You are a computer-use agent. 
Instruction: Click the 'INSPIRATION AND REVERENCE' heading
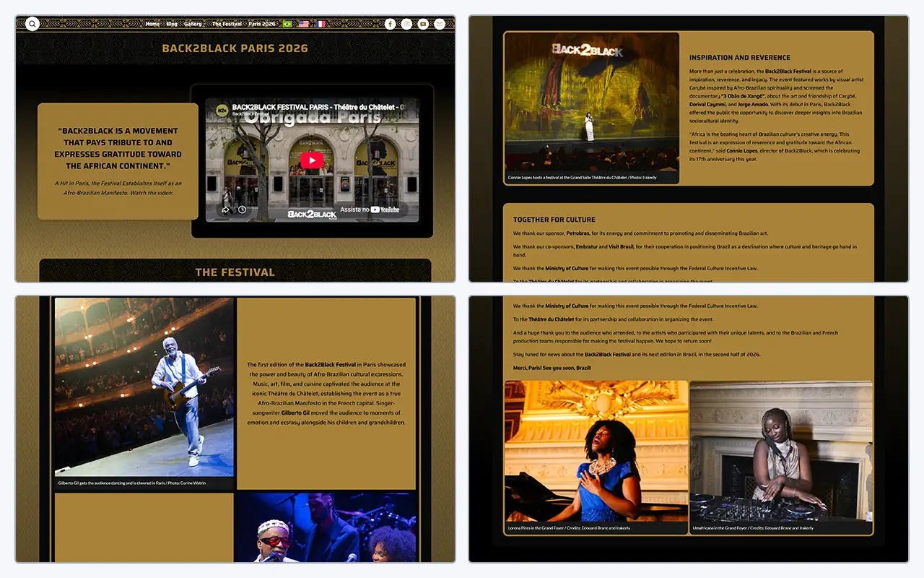(740, 58)
